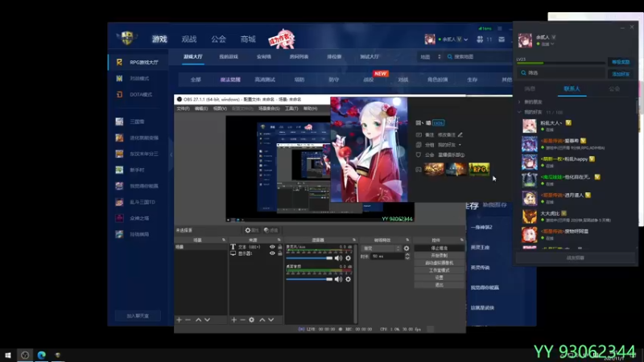Screen dimensions: 644x362
Task: Open the OBS 工具(T) menu
Action: point(291,109)
